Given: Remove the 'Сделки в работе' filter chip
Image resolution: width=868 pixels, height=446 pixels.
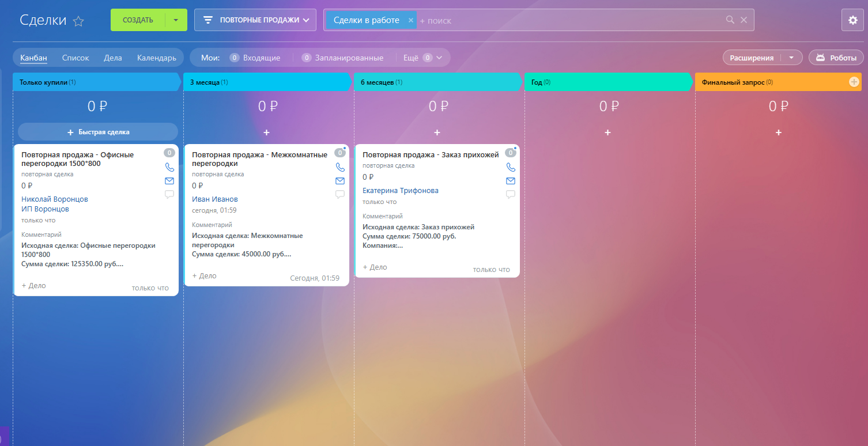Looking at the screenshot, I should (x=411, y=20).
